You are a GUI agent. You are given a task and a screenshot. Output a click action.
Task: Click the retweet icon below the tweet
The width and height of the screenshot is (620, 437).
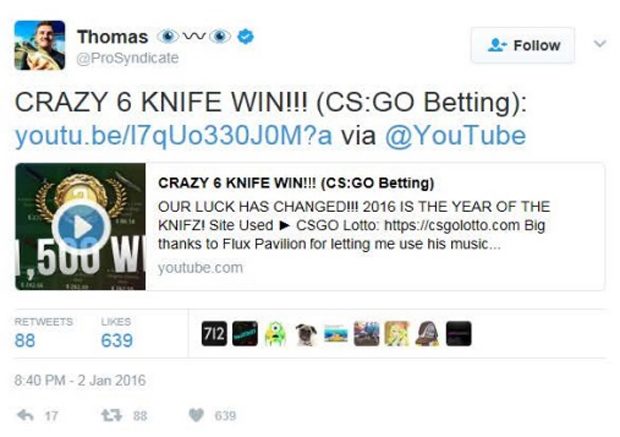tap(111, 415)
